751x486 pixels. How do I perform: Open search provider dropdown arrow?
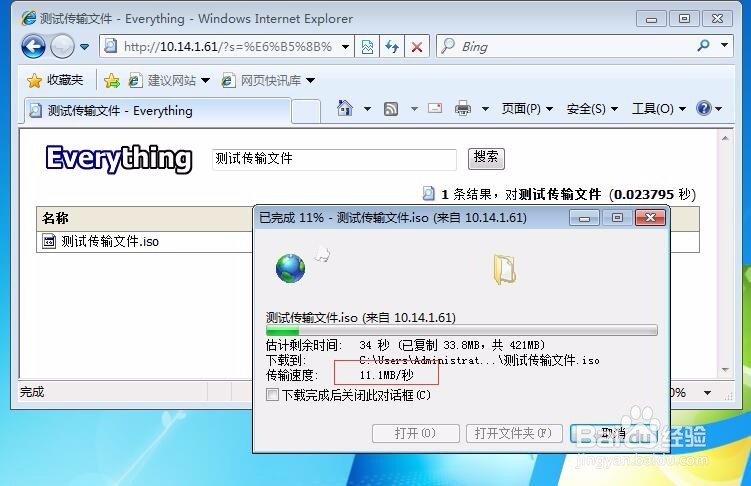[x=725, y=45]
